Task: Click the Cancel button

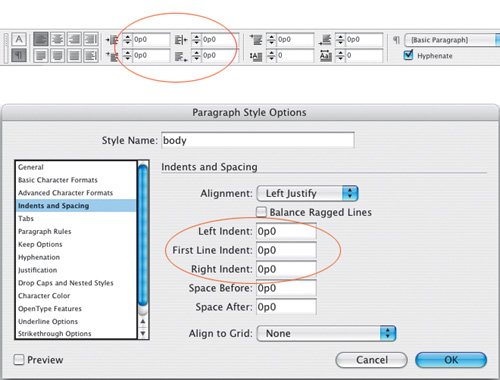Action: [x=371, y=360]
